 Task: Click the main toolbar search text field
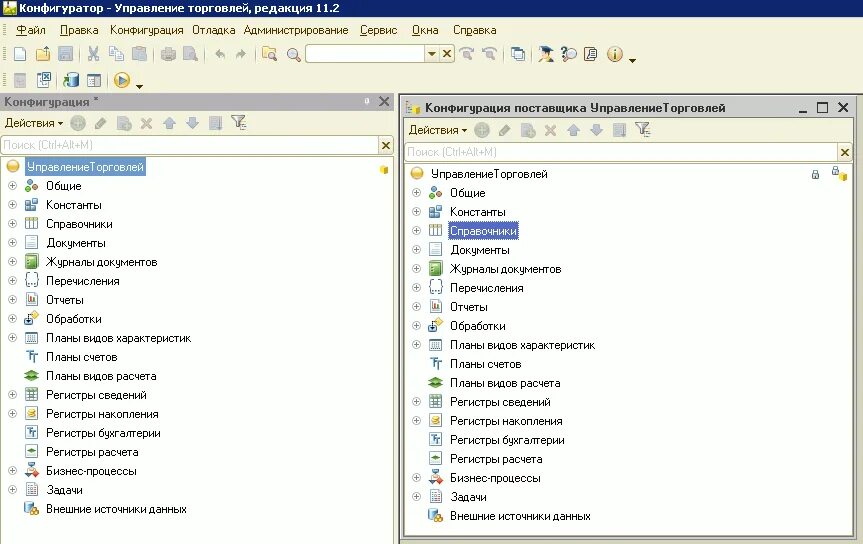coord(365,54)
